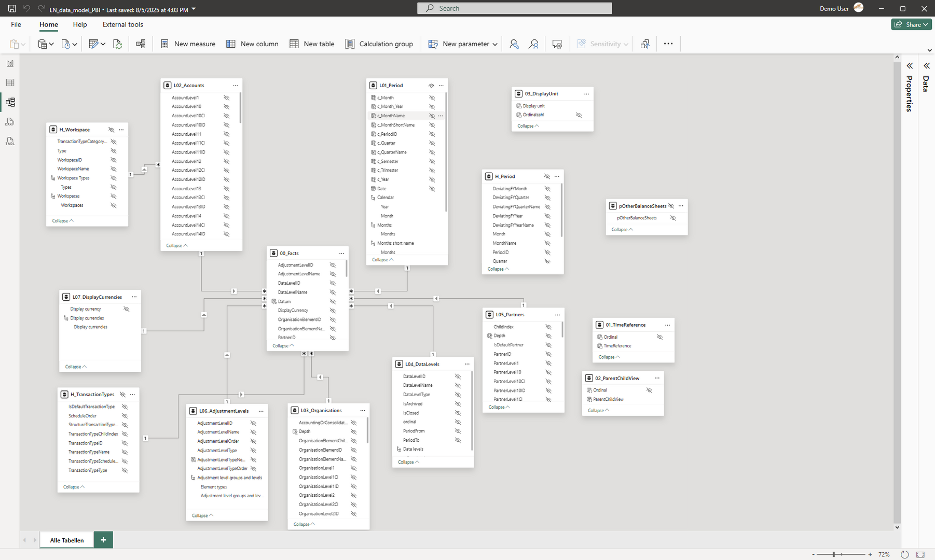
Task: Create a New measure from the ribbon
Action: coord(188,44)
